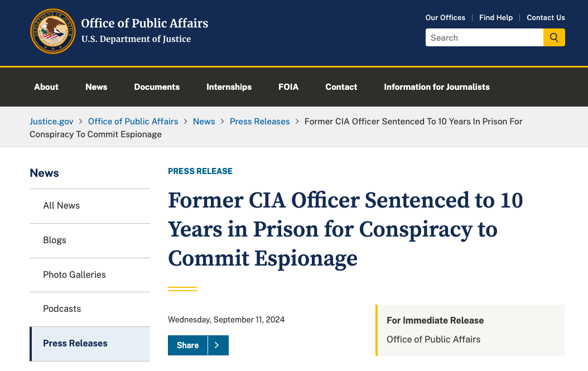Go to Documents in the navigation bar

[157, 87]
